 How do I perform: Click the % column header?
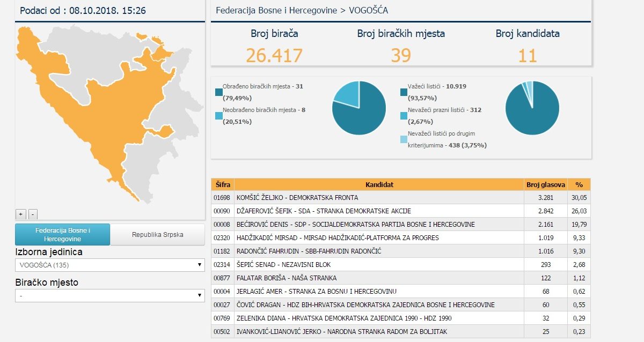pyautogui.click(x=579, y=184)
